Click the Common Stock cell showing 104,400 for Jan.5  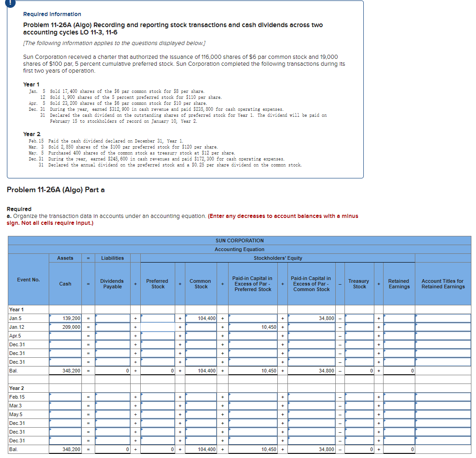(201, 318)
